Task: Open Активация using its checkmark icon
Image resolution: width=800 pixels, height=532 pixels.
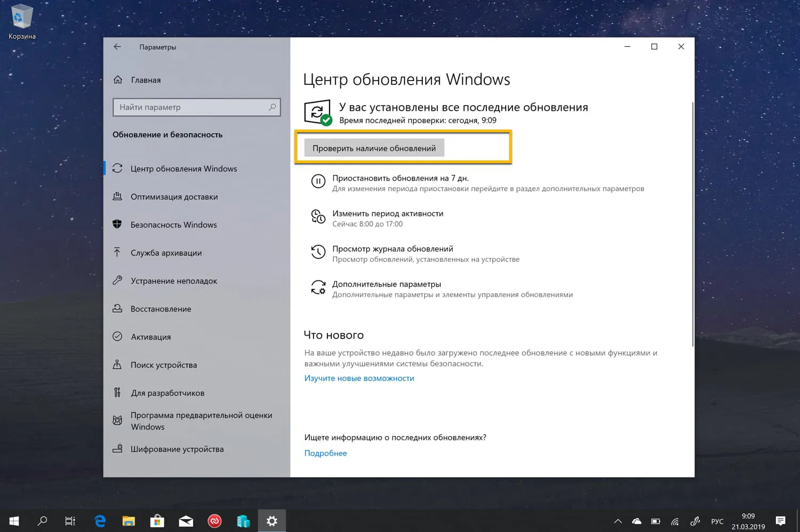Action: pyautogui.click(x=118, y=336)
